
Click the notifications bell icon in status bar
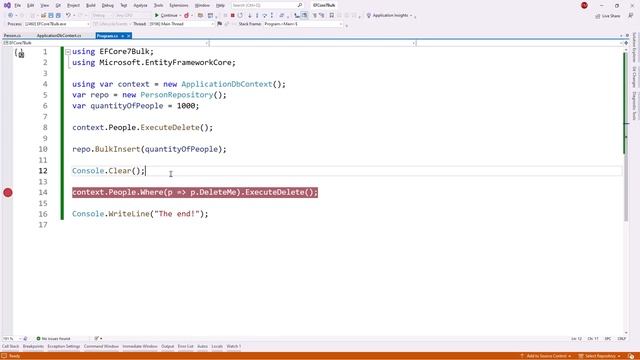pos(631,356)
